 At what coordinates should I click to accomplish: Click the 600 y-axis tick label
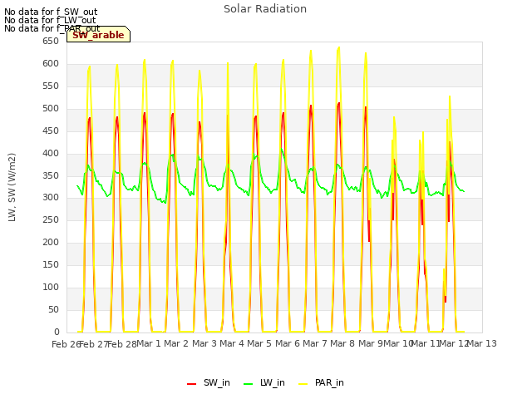click(51, 64)
